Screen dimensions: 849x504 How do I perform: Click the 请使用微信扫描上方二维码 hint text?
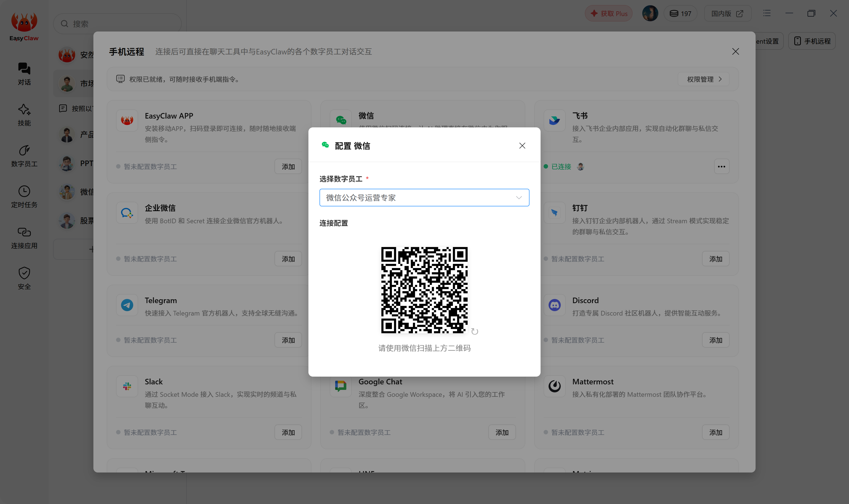coord(424,348)
